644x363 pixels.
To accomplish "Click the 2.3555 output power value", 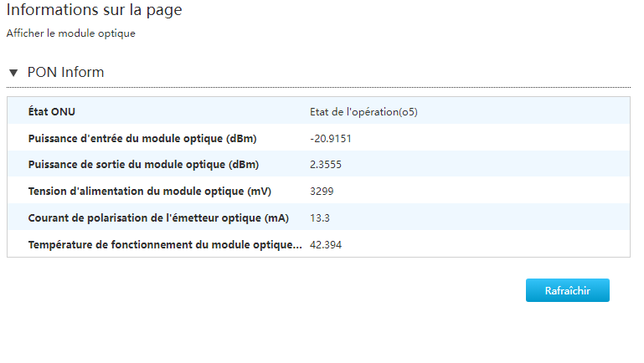I will coord(326,165).
